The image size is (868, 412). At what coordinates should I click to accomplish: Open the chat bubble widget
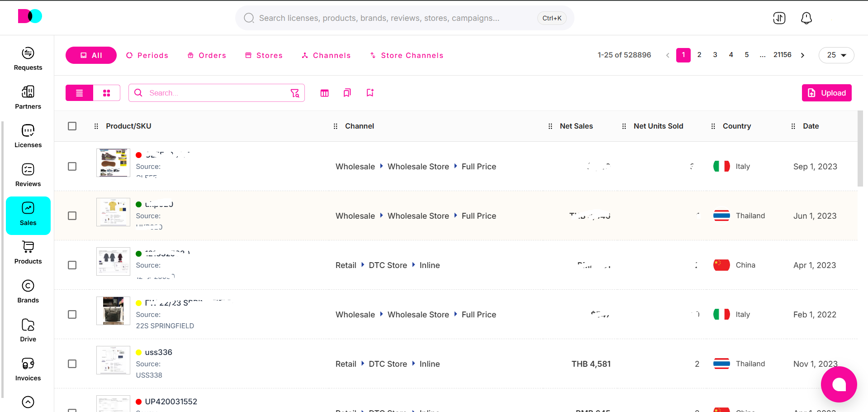839,384
